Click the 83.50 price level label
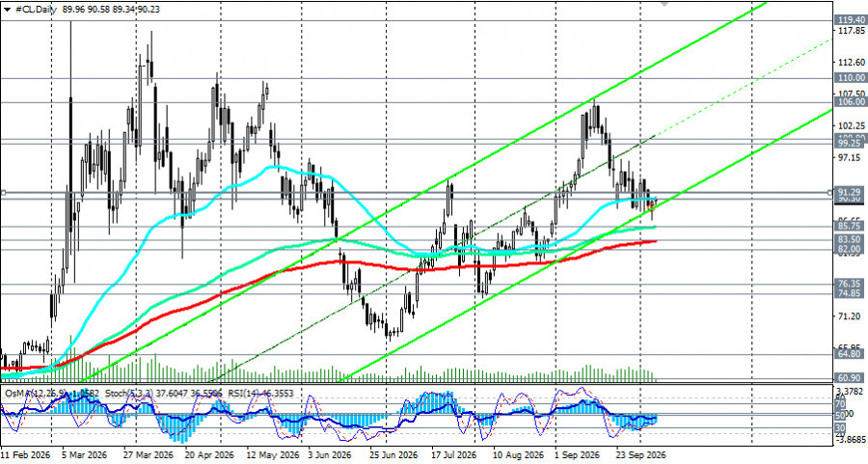The width and height of the screenshot is (868, 464). (x=851, y=240)
